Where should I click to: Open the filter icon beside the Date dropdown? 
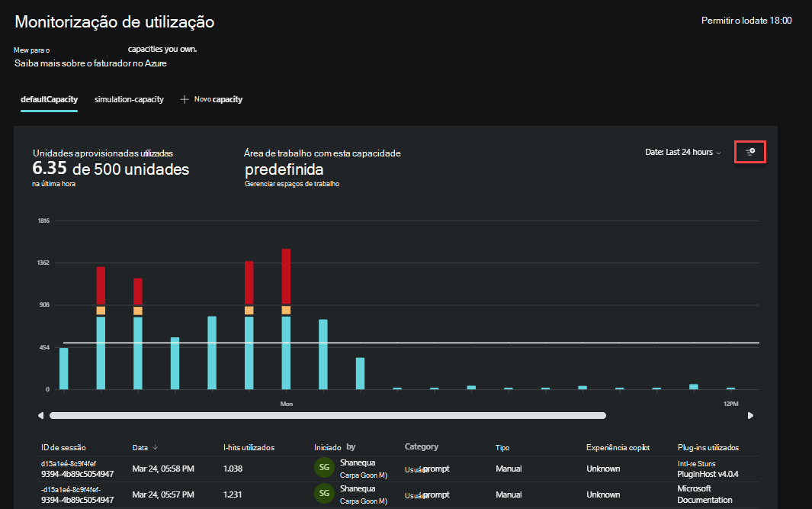(x=749, y=151)
